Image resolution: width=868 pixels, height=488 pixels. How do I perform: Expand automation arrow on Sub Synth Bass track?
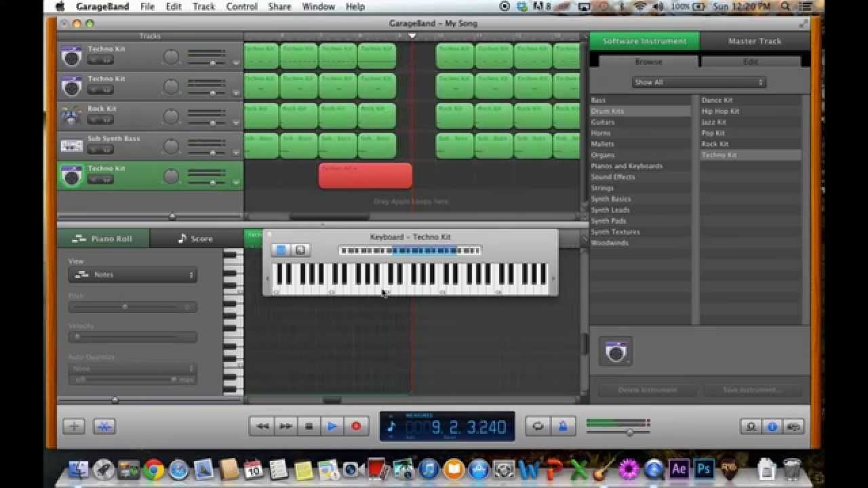[x=236, y=152]
